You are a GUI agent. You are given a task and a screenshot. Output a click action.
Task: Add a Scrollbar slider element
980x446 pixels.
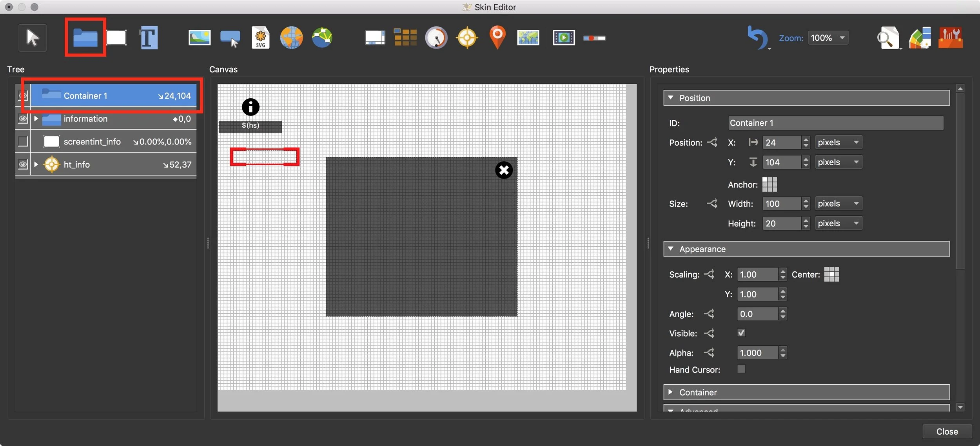coord(594,38)
